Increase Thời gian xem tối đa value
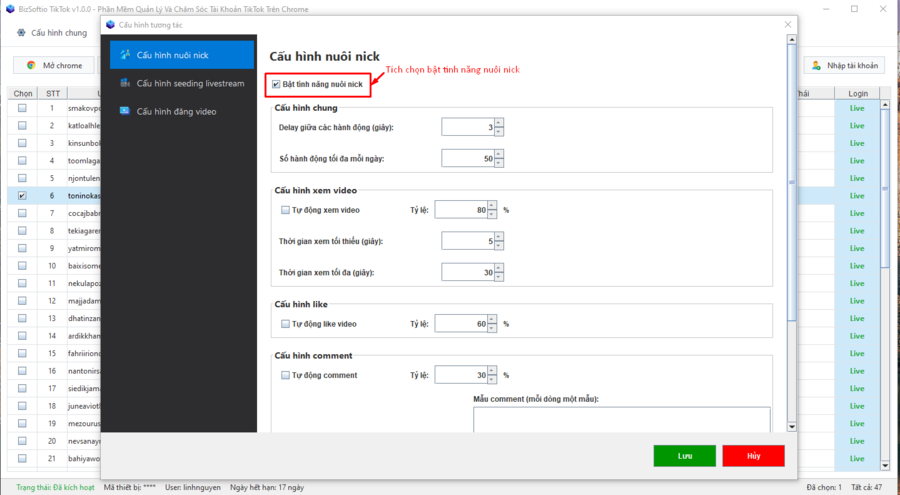The width and height of the screenshot is (900, 495). coord(498,268)
